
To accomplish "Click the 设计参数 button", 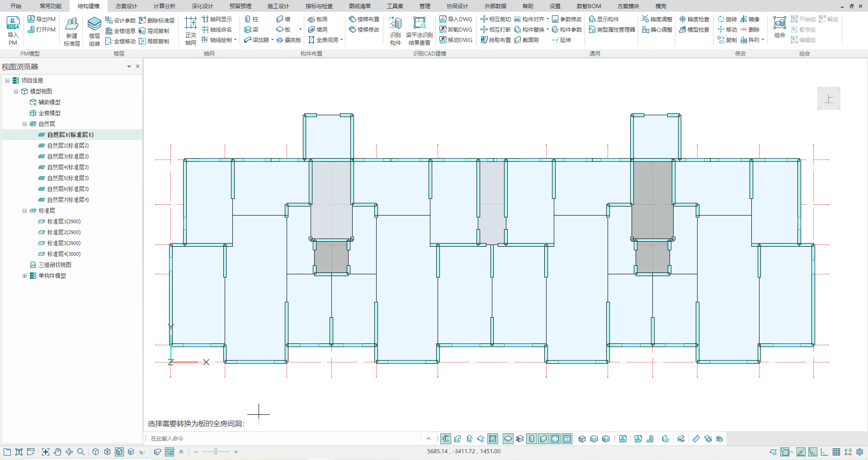I will (x=121, y=20).
